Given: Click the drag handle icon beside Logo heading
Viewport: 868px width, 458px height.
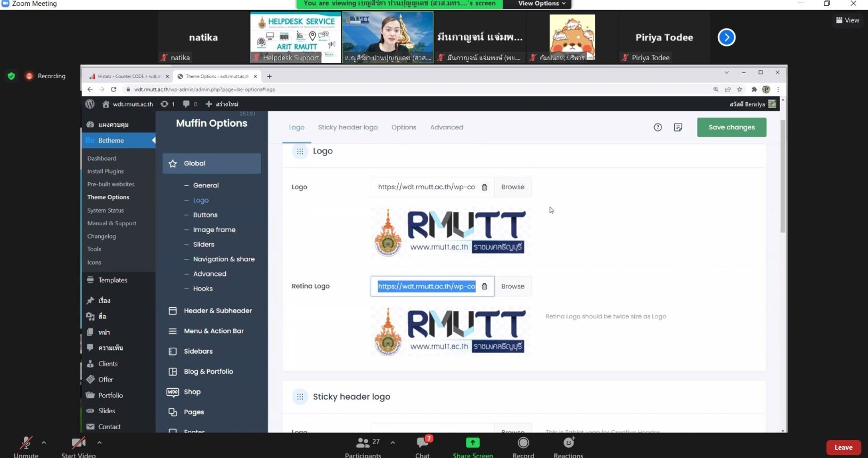Looking at the screenshot, I should click(300, 151).
